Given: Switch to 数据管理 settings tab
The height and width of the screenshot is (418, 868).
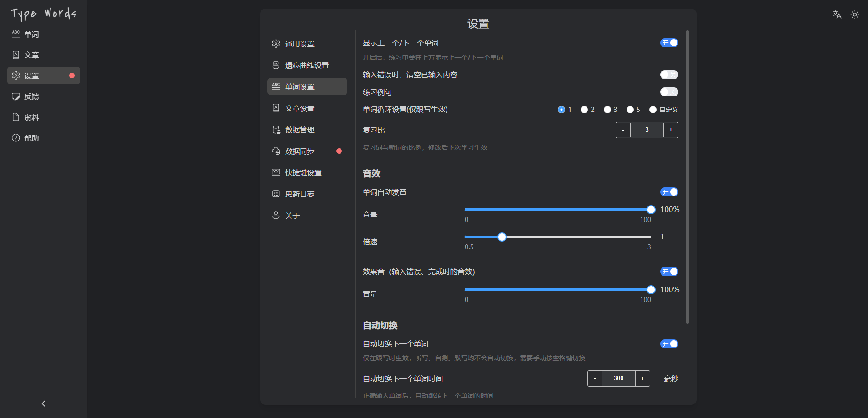Looking at the screenshot, I should pyautogui.click(x=300, y=130).
